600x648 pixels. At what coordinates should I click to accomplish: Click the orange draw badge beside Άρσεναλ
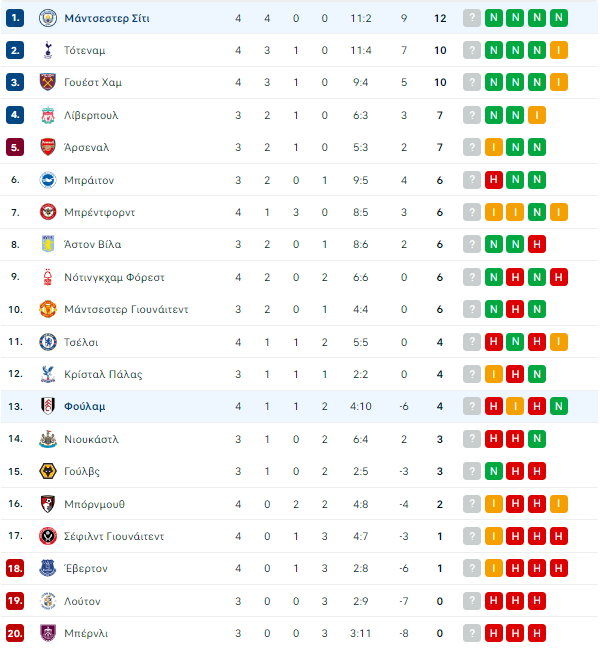tap(493, 147)
